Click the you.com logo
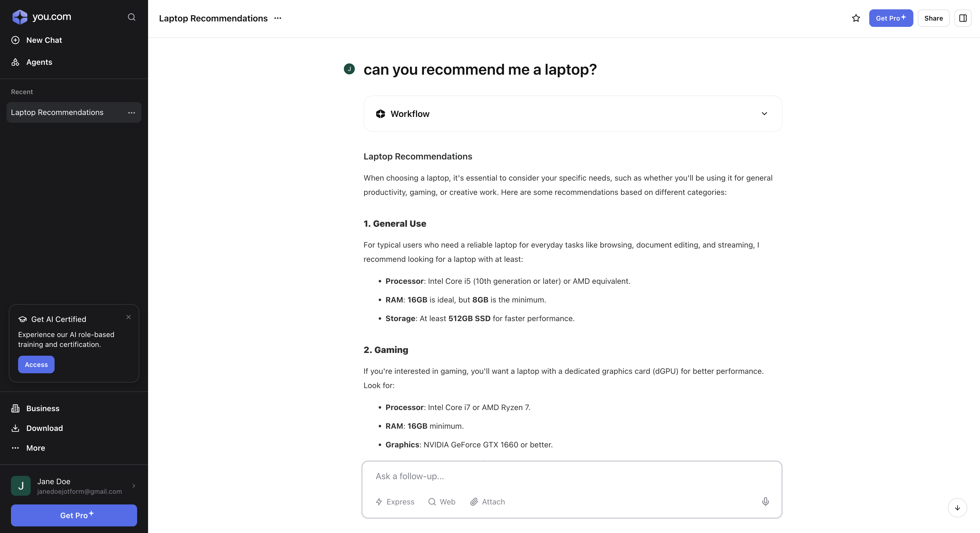The height and width of the screenshot is (533, 980). point(41,17)
